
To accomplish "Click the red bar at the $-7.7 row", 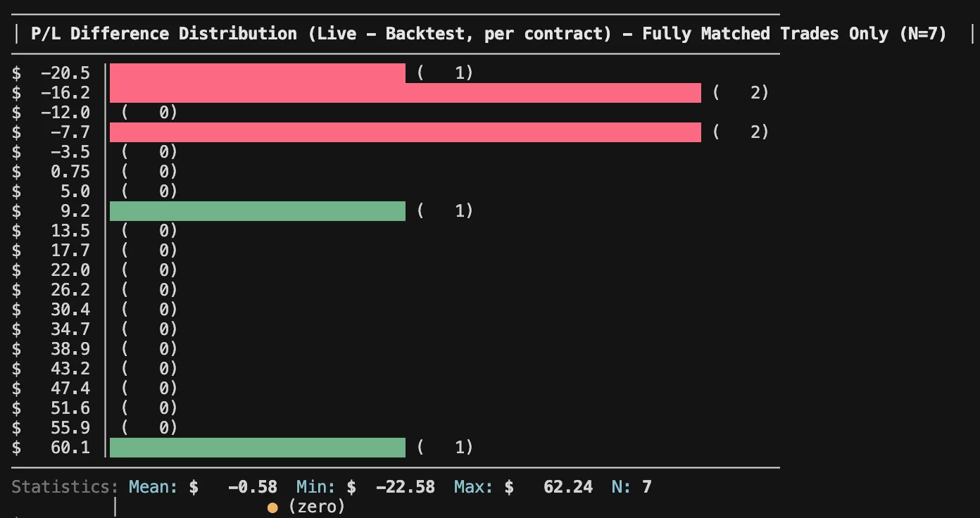I will 406,132.
